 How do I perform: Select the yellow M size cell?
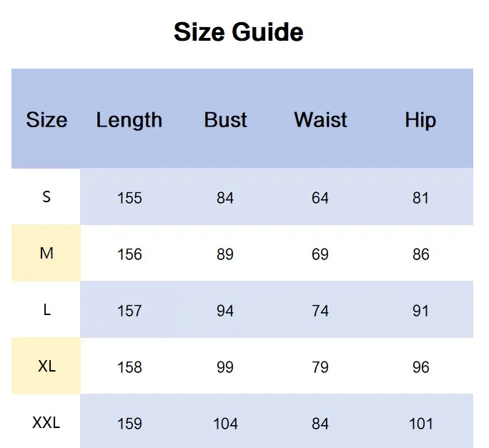pyautogui.click(x=46, y=253)
